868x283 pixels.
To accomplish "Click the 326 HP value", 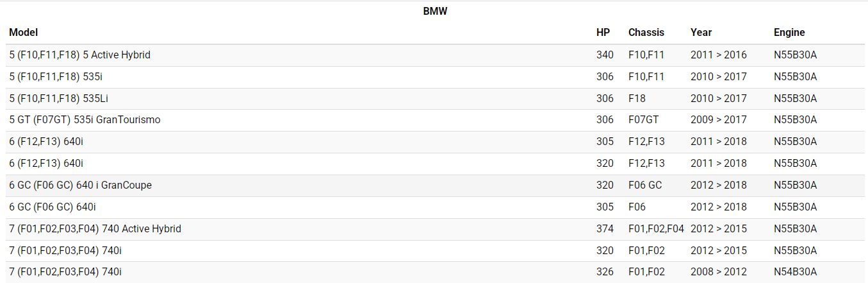I will [x=604, y=272].
